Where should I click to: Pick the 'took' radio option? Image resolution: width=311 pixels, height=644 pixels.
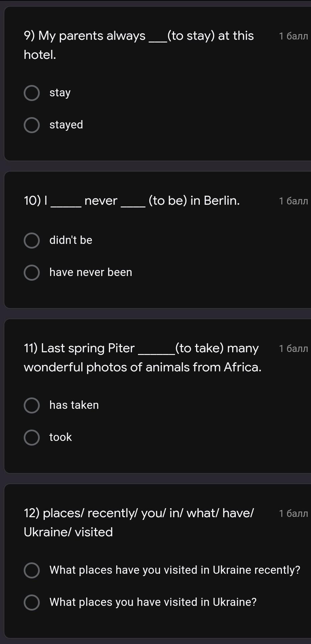(32, 438)
